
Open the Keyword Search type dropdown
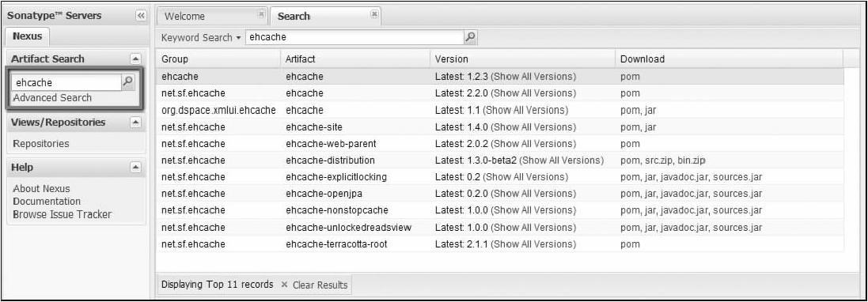coord(201,38)
